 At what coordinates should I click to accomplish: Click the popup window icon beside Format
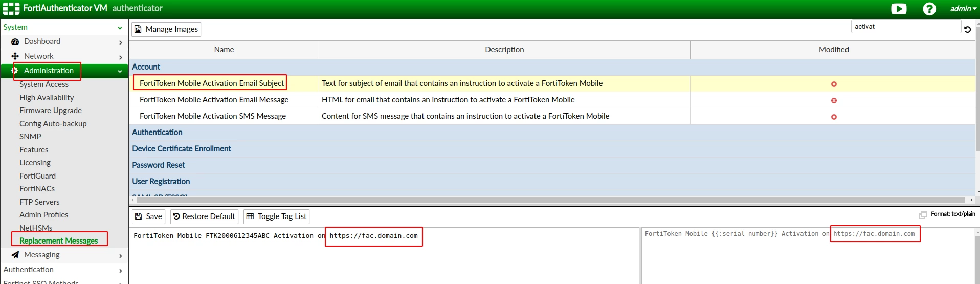(x=923, y=214)
